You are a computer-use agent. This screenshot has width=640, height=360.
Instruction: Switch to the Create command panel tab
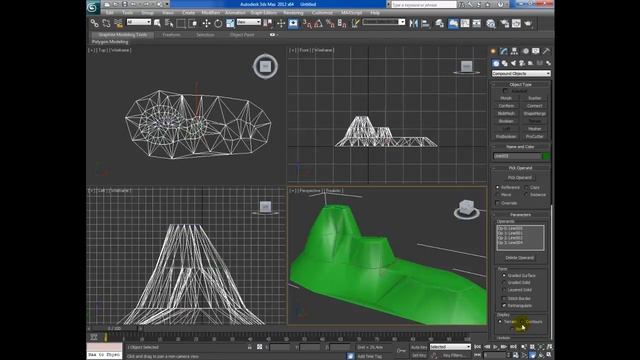(493, 51)
